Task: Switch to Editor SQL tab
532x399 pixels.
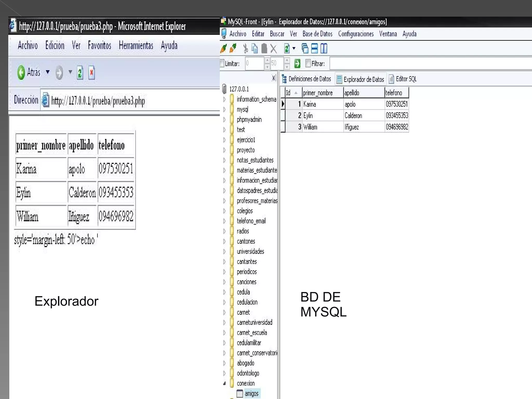Action: pos(403,79)
